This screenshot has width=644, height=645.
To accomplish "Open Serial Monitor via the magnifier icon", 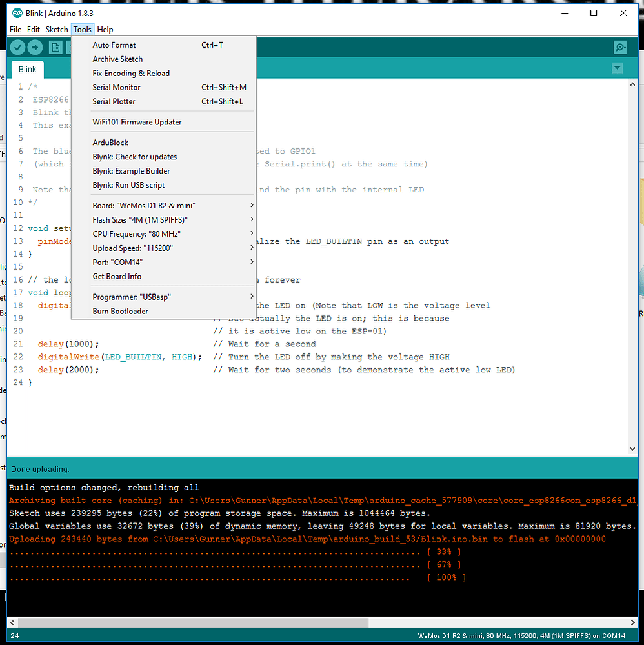I will [619, 46].
